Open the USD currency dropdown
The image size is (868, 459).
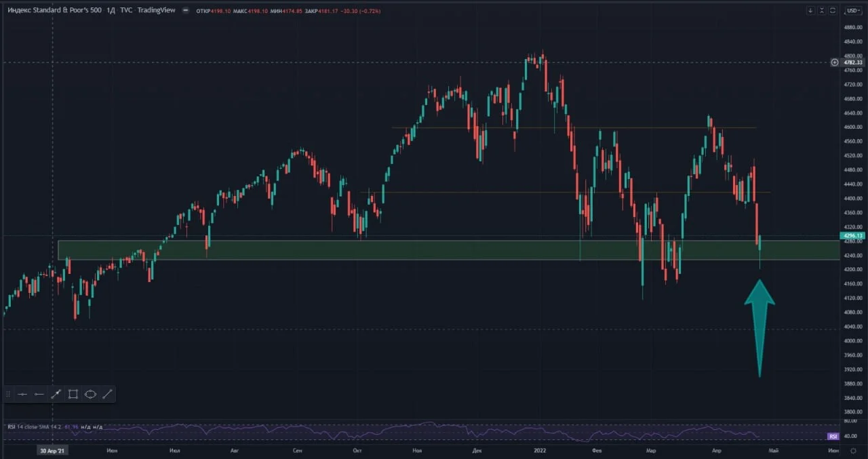pos(853,11)
